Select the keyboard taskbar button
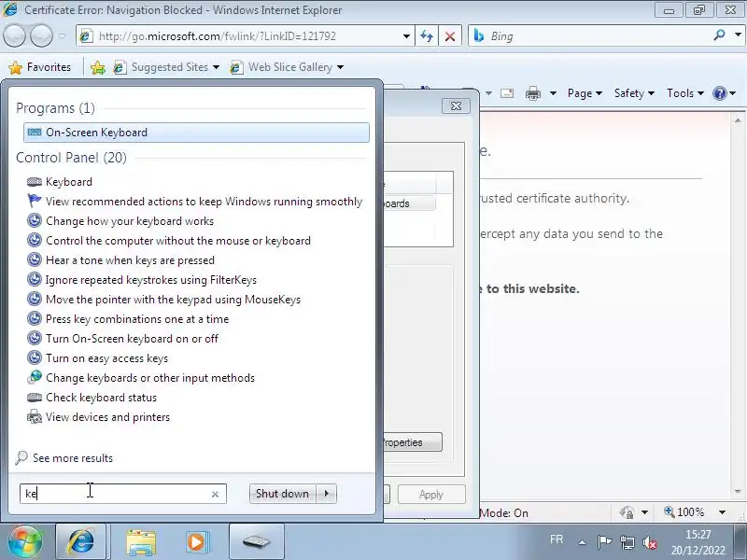The image size is (747, 560). pos(256,541)
